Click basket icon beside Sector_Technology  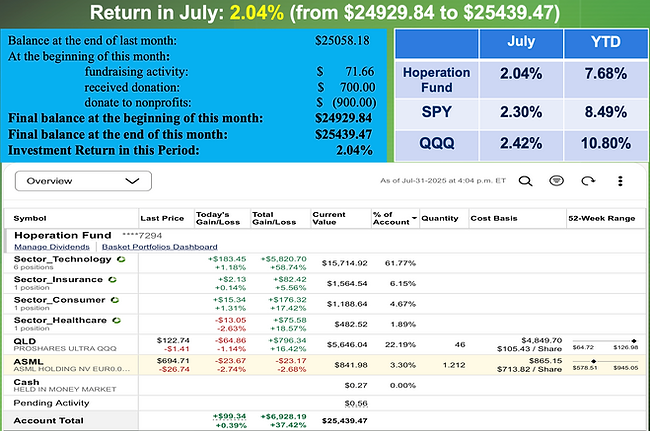(121, 259)
